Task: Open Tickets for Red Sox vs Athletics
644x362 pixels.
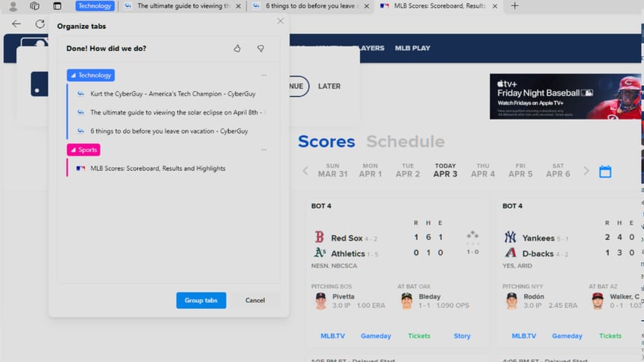Action: [x=419, y=336]
